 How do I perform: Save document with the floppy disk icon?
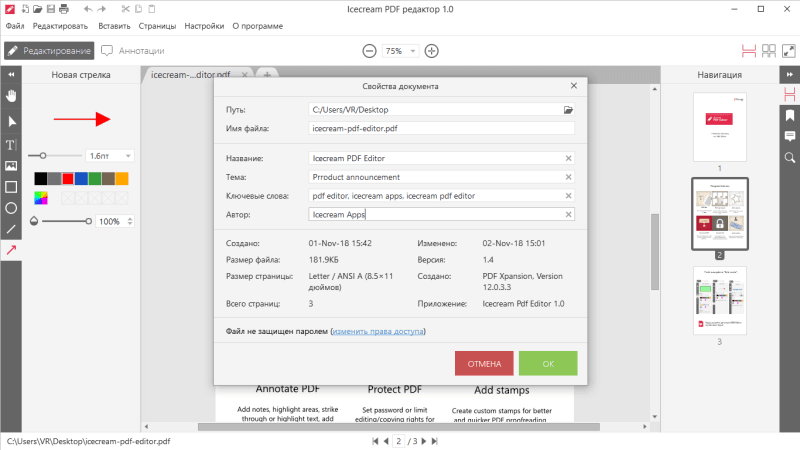pyautogui.click(x=51, y=9)
